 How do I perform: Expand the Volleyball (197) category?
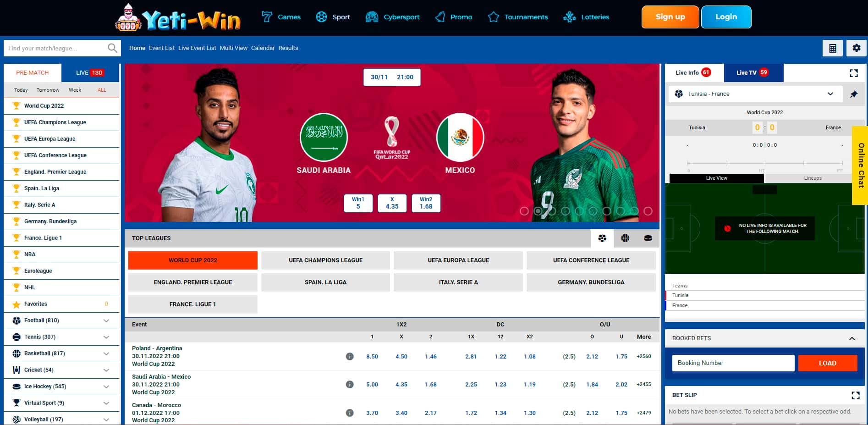pos(106,419)
